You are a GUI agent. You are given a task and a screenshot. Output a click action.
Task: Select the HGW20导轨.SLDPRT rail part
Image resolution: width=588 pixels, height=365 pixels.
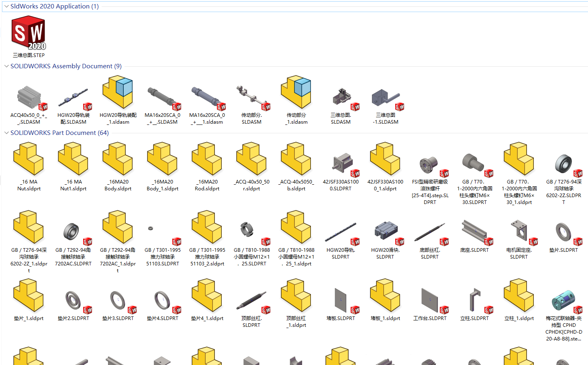click(x=341, y=241)
